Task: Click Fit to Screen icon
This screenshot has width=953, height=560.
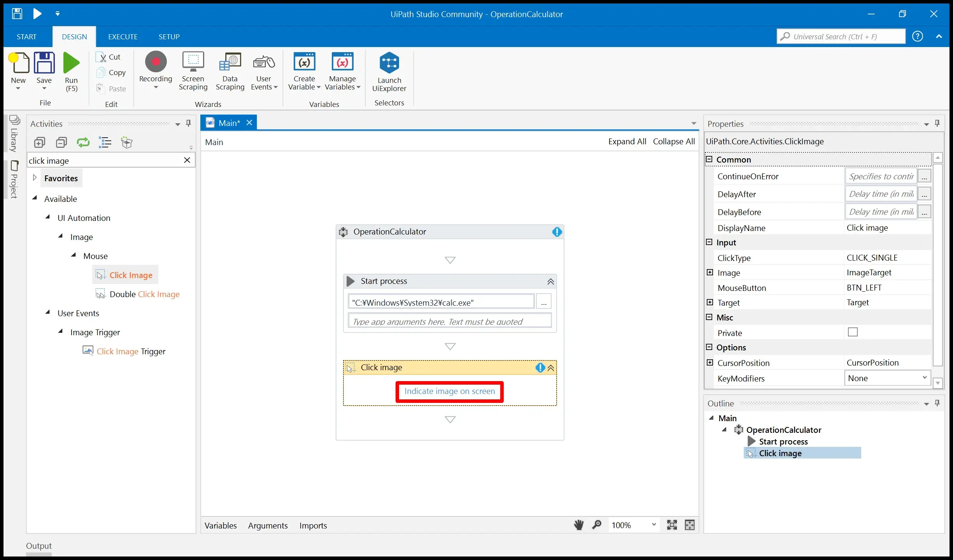Action: coord(672,525)
